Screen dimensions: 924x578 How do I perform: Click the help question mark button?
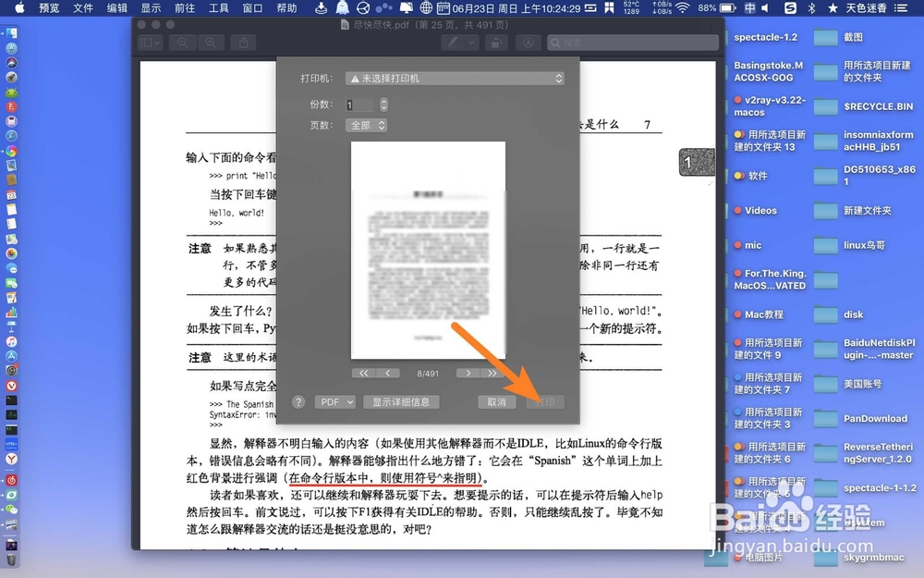point(298,401)
